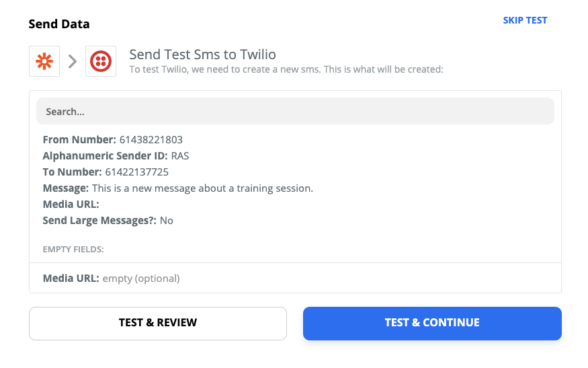Click the To Number value 61422137725
Screen dimensions: 588x368
pos(136,172)
